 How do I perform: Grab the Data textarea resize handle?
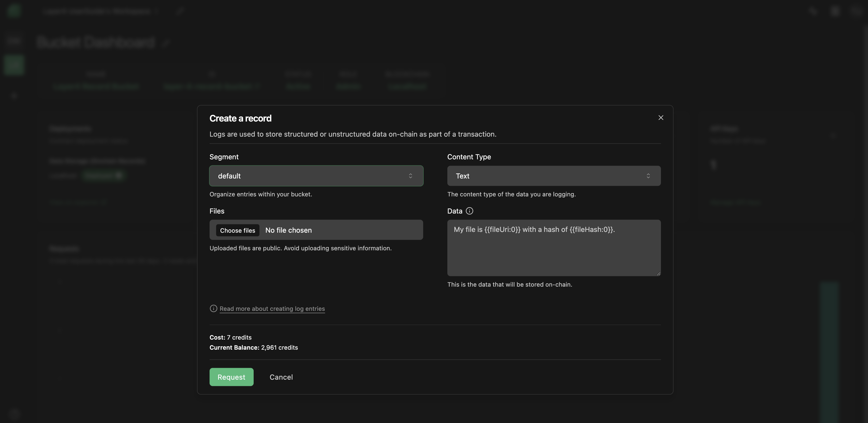658,274
